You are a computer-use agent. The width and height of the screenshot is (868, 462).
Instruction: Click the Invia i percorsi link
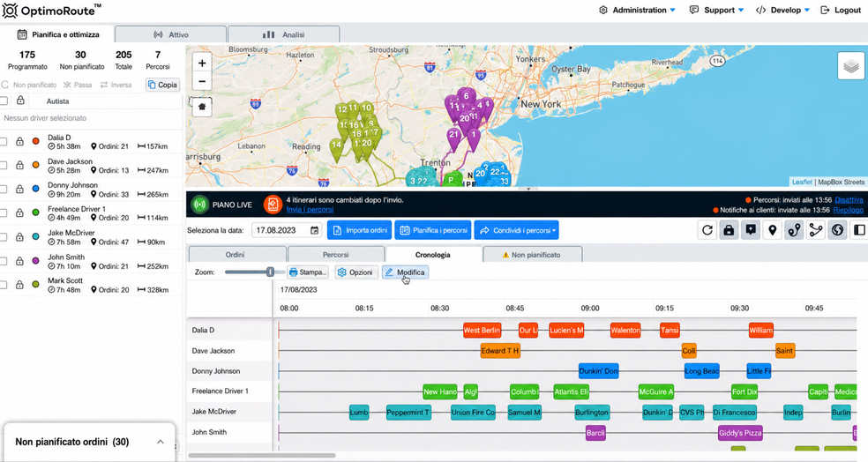pyautogui.click(x=310, y=210)
